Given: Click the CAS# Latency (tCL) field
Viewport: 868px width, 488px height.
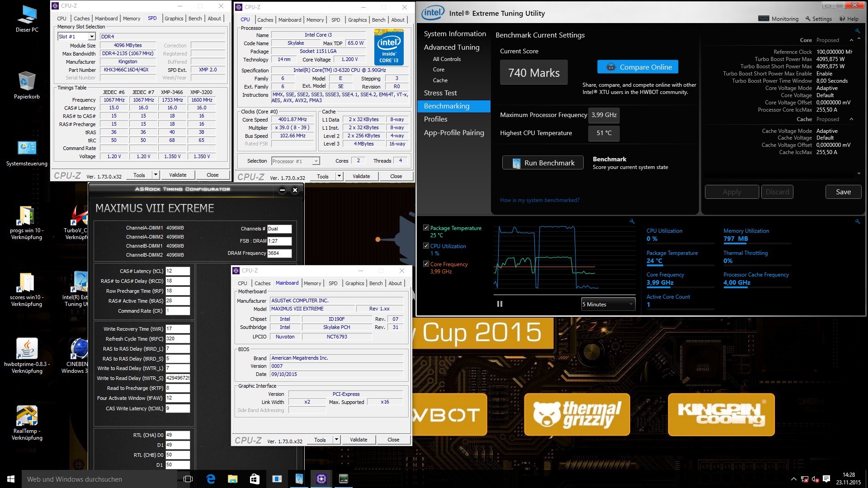Looking at the screenshot, I should [178, 271].
